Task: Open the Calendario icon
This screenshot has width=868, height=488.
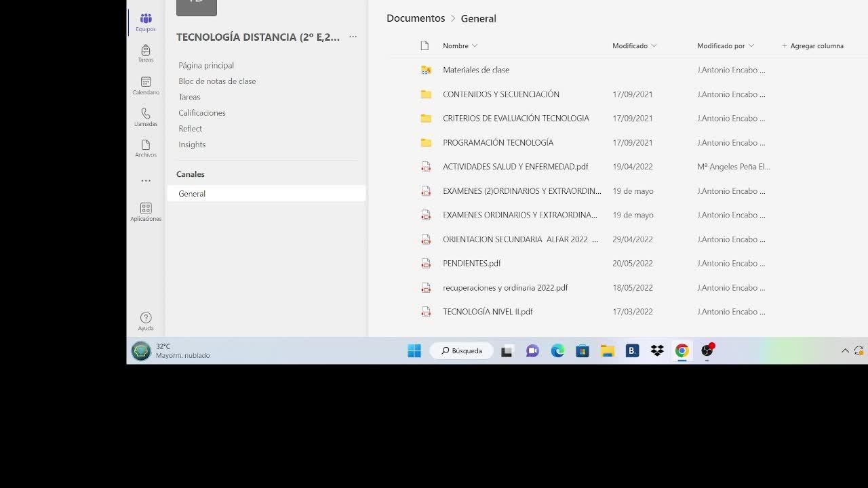Action: pos(146,85)
